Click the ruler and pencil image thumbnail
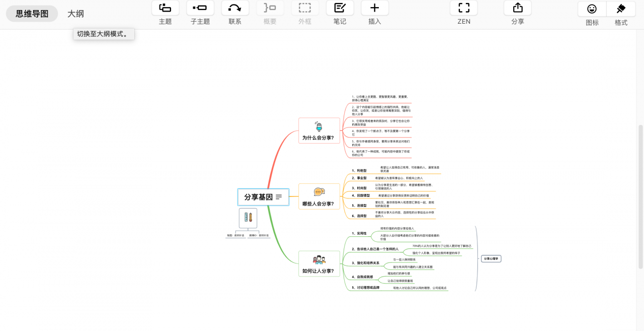The image size is (644, 331). coord(248,218)
